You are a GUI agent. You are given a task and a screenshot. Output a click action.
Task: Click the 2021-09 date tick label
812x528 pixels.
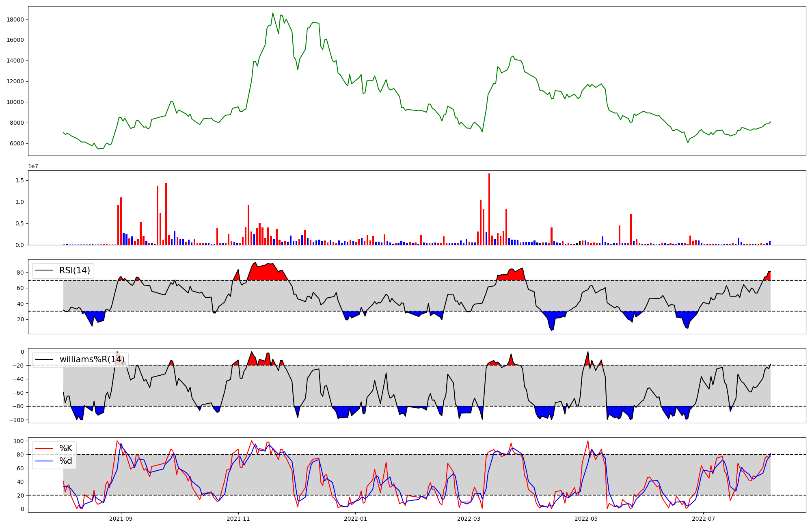[121, 519]
